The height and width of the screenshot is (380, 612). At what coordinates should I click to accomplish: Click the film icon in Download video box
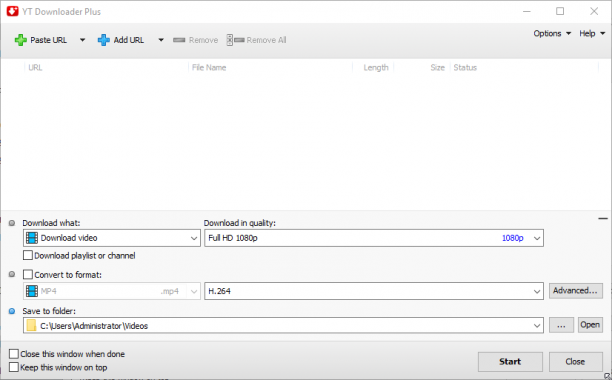[x=32, y=238]
